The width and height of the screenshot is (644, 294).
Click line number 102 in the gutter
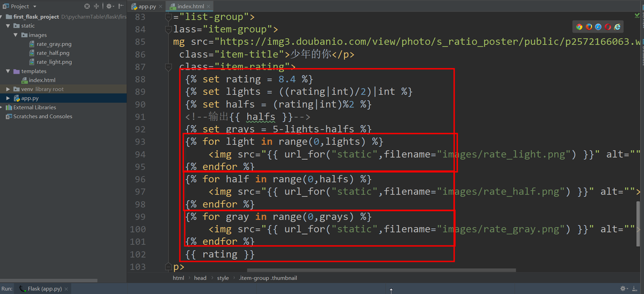point(137,255)
